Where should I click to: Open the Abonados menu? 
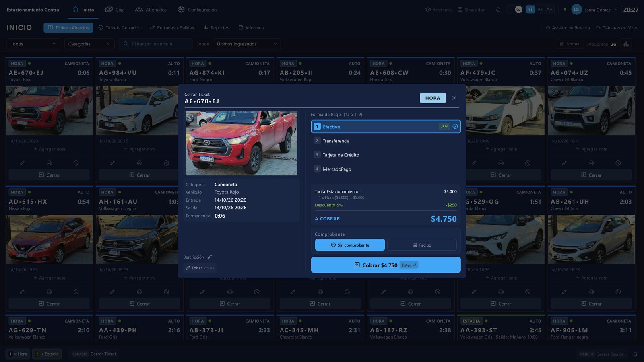tap(151, 10)
